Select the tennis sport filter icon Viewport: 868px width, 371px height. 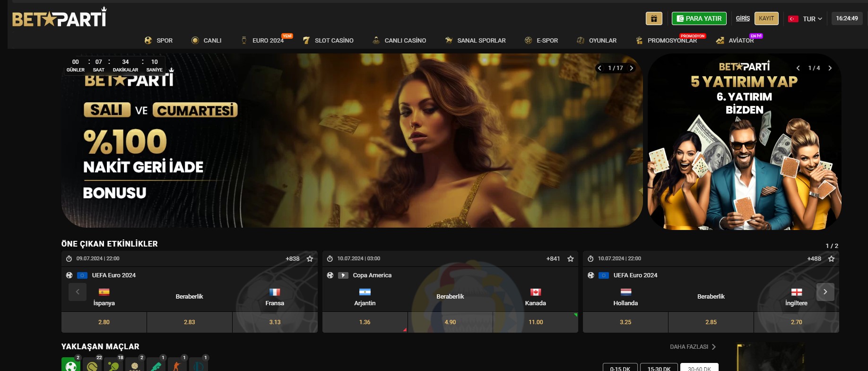pyautogui.click(x=92, y=365)
